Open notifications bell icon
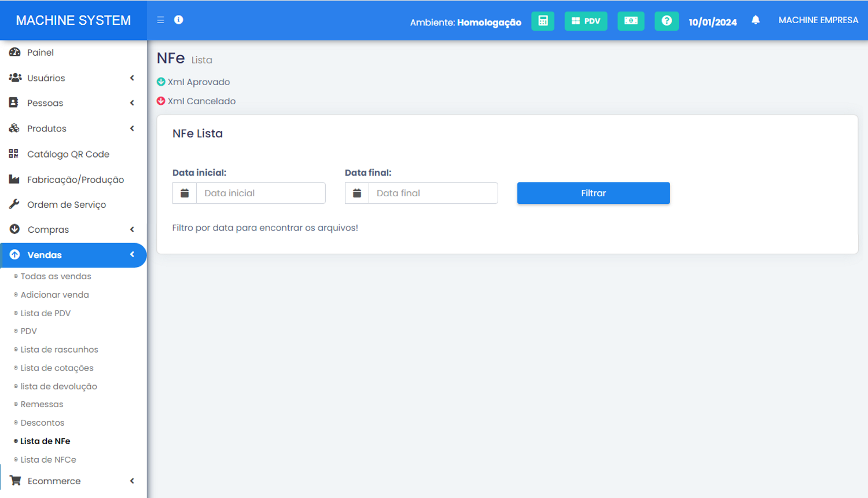868x498 pixels. pyautogui.click(x=756, y=20)
